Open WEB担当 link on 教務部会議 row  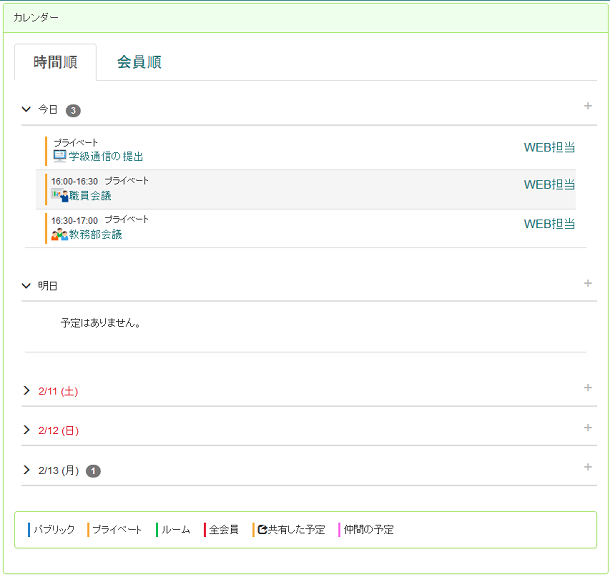pyautogui.click(x=549, y=224)
